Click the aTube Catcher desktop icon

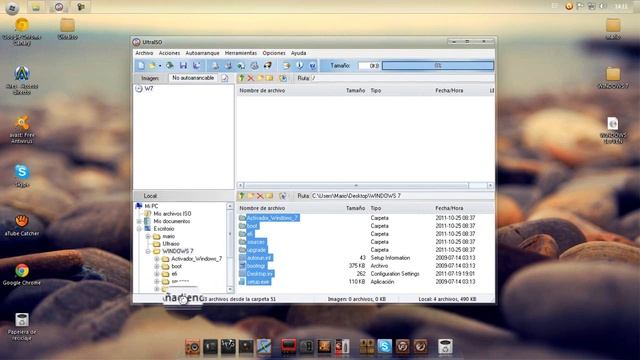[x=22, y=224]
